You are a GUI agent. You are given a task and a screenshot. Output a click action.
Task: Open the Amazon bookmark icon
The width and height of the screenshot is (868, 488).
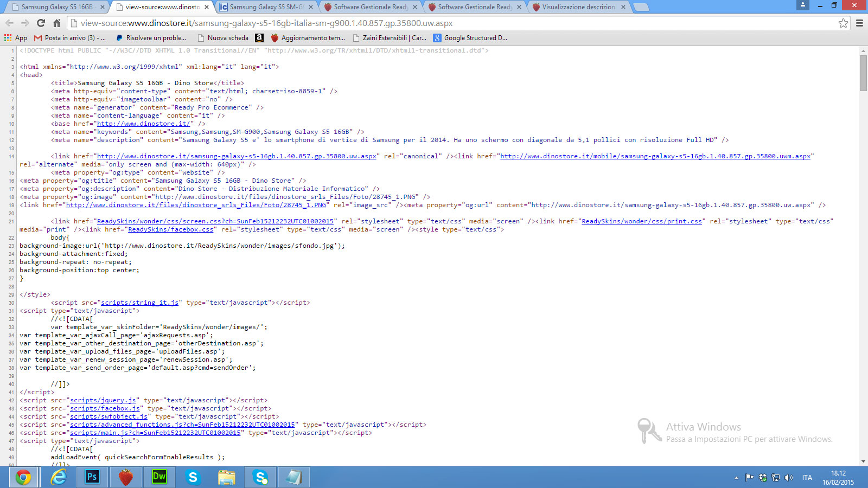point(259,38)
